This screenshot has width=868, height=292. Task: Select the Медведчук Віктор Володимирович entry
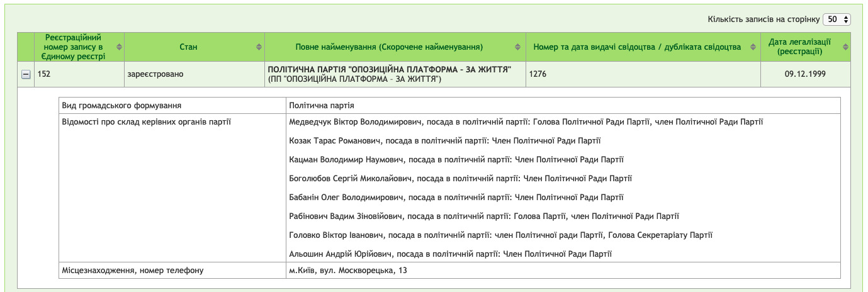526,121
